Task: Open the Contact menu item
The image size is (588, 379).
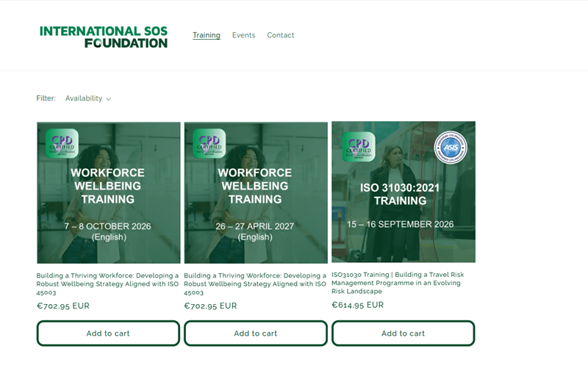Action: click(x=281, y=35)
